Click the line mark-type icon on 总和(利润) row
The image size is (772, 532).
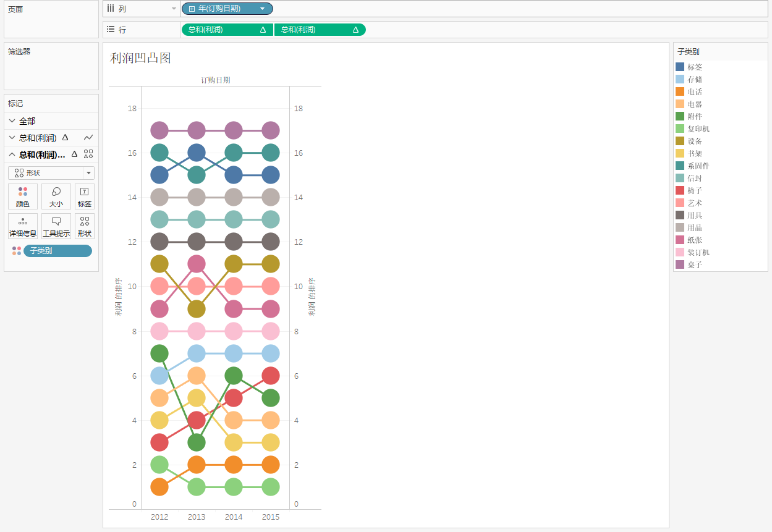88,138
